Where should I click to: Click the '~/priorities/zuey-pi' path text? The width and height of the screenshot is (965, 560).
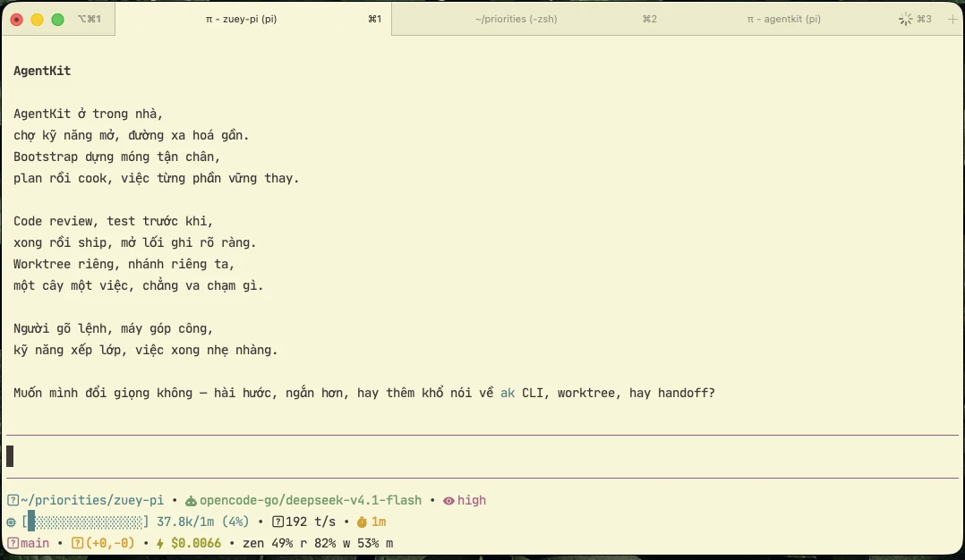click(x=92, y=500)
